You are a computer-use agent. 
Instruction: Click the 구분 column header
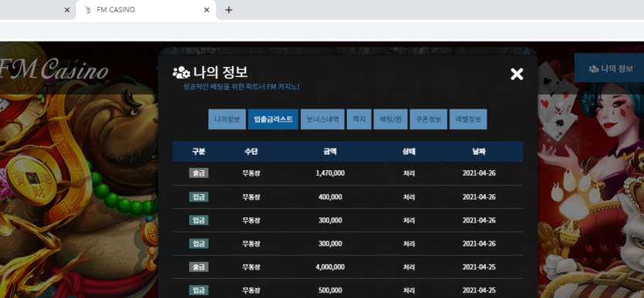[198, 151]
